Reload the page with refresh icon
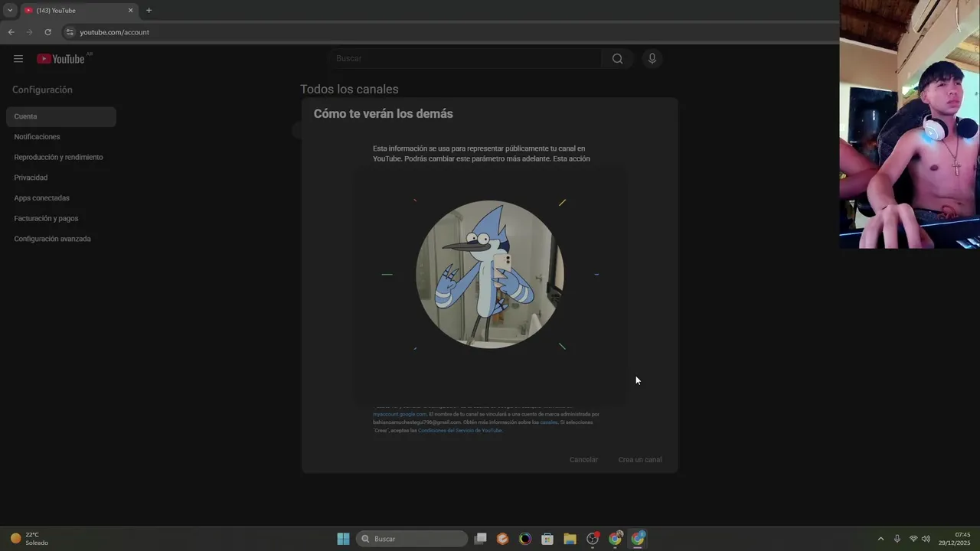 click(x=47, y=32)
